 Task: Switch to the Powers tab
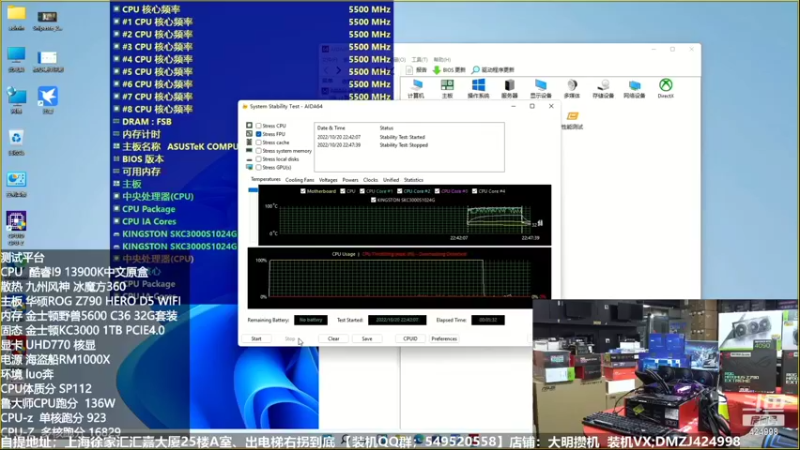click(350, 180)
